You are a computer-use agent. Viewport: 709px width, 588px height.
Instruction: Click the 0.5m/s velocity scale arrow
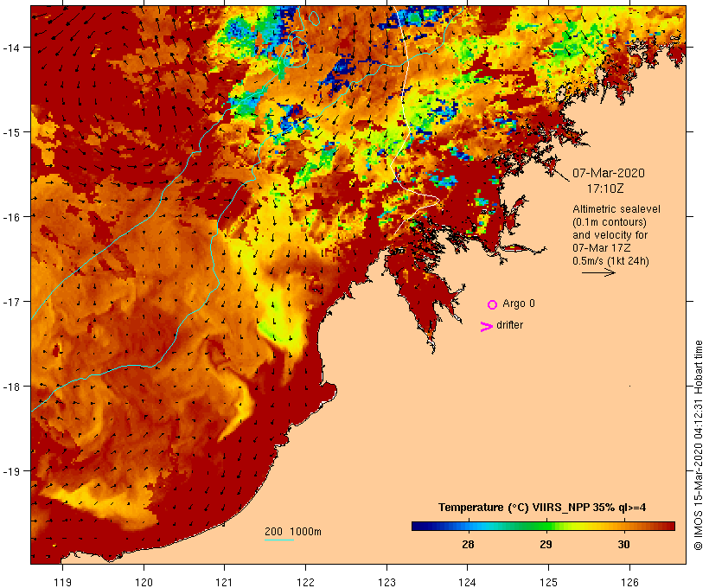pos(598,272)
